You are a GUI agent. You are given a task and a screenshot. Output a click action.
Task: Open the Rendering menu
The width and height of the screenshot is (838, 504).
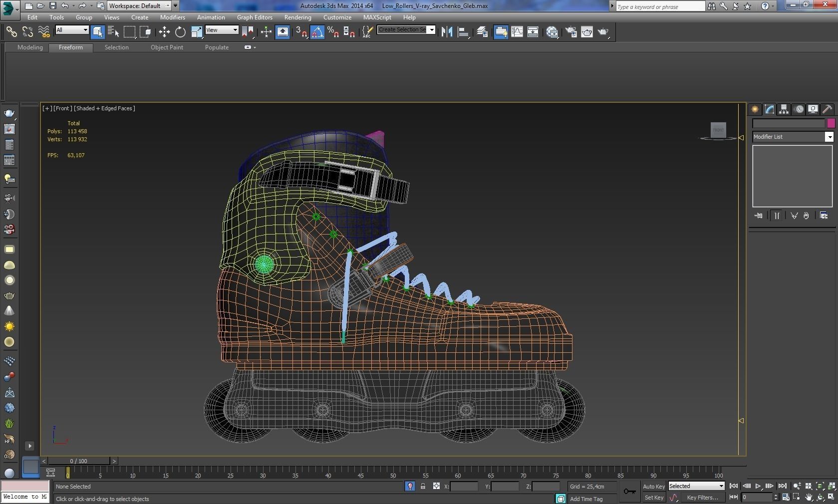[297, 17]
